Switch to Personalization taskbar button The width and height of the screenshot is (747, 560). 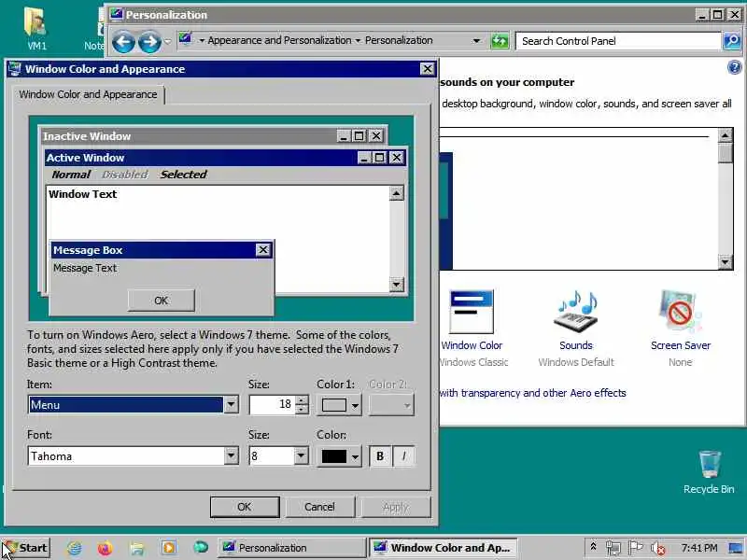[292, 548]
